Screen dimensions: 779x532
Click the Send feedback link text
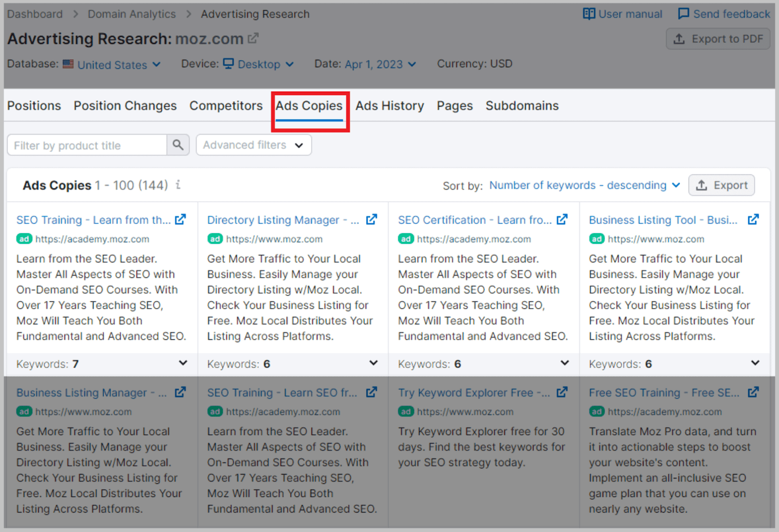[x=732, y=14]
